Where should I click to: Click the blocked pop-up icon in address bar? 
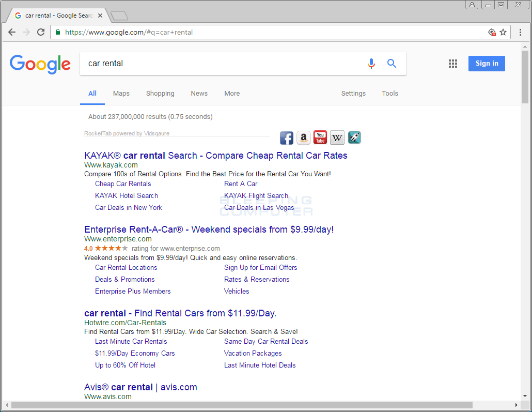(492, 32)
